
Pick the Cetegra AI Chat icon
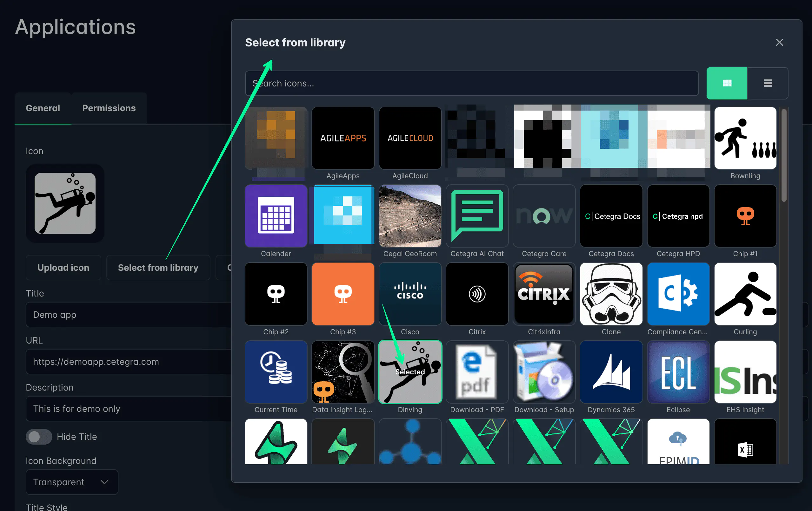[x=477, y=216]
